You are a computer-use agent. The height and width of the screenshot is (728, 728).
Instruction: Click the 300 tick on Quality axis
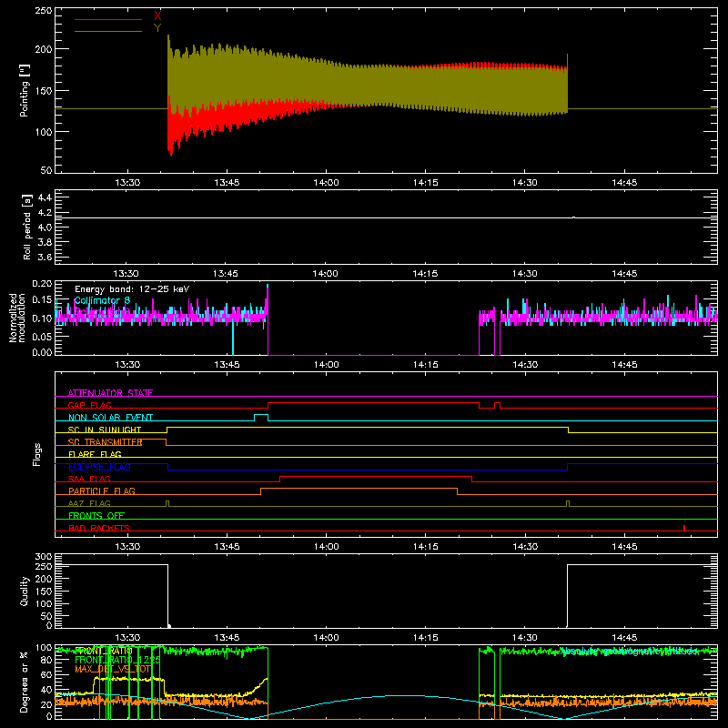pyautogui.click(x=44, y=557)
